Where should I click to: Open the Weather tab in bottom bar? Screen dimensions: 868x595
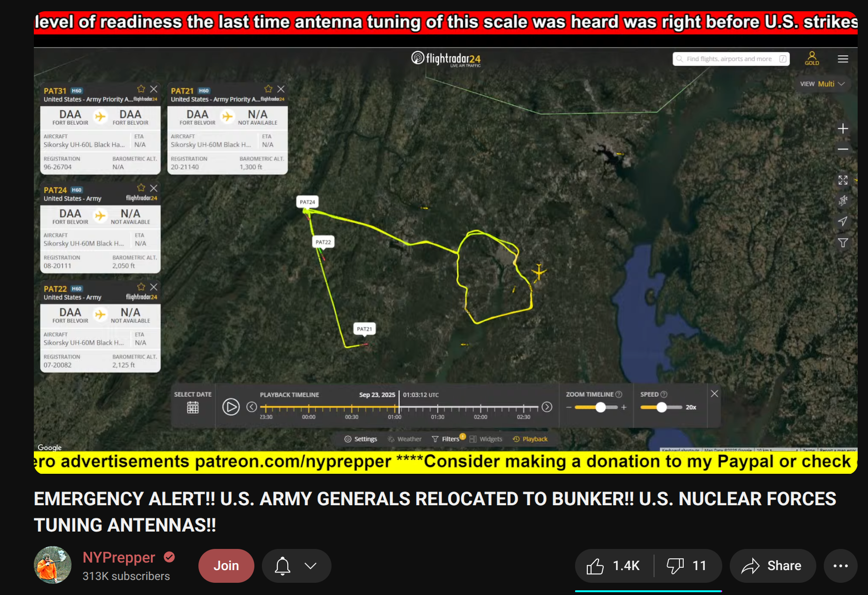pos(404,439)
